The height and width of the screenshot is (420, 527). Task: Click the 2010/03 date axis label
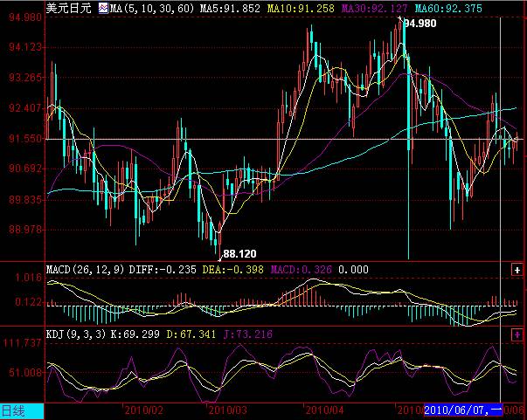228,410
